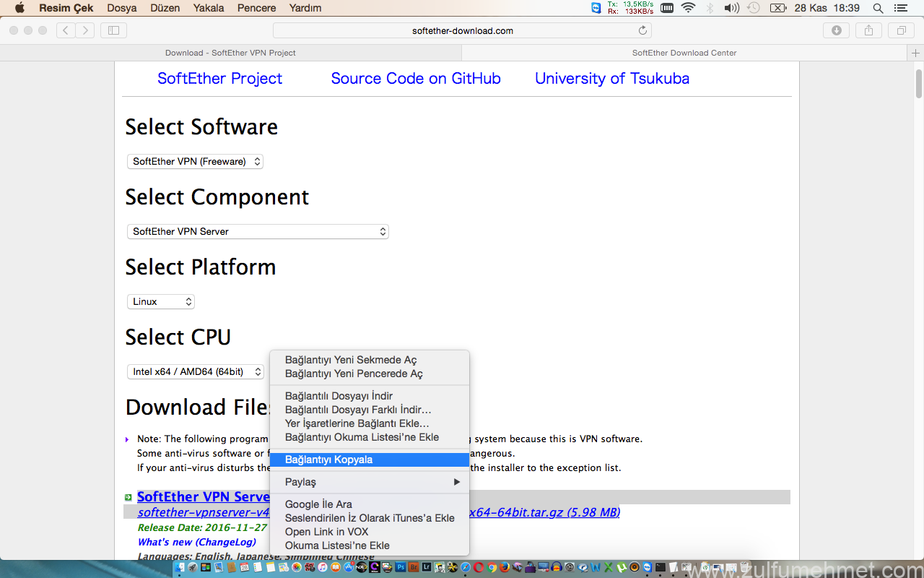Select "Bağlantıyı Yeni Sekmede Aç" menu entry
The height and width of the screenshot is (578, 924).
point(350,360)
